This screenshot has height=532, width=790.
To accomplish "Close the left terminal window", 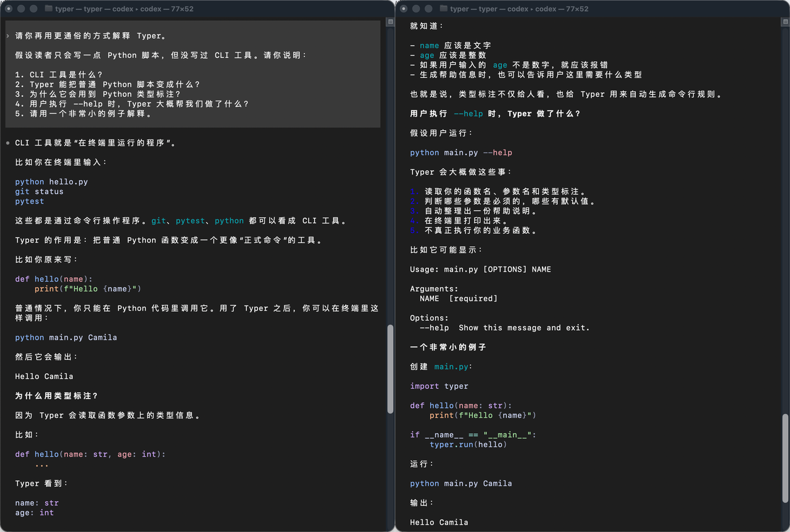I will pos(9,9).
